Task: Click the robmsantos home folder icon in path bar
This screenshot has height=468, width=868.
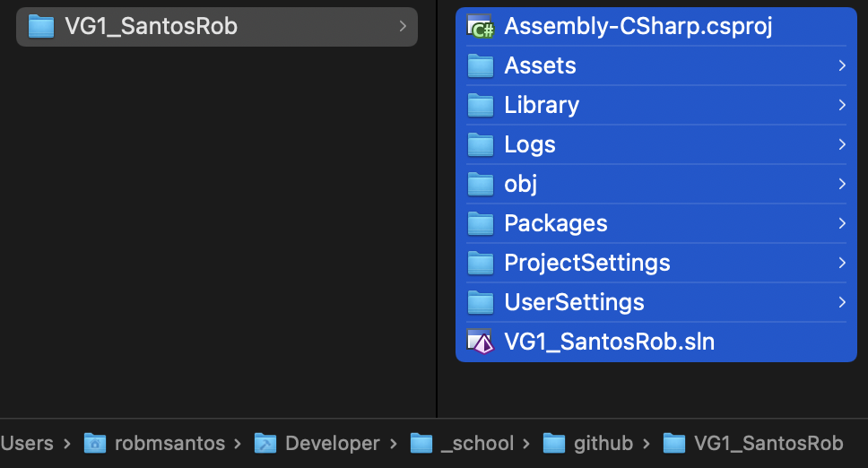Action: pos(95,443)
